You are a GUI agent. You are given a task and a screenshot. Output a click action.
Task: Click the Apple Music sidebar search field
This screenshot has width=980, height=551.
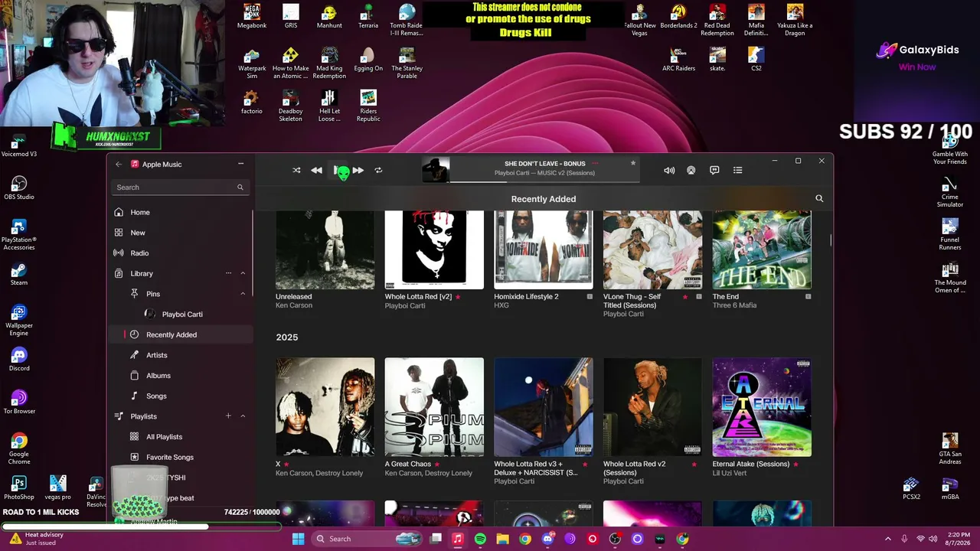coord(180,187)
